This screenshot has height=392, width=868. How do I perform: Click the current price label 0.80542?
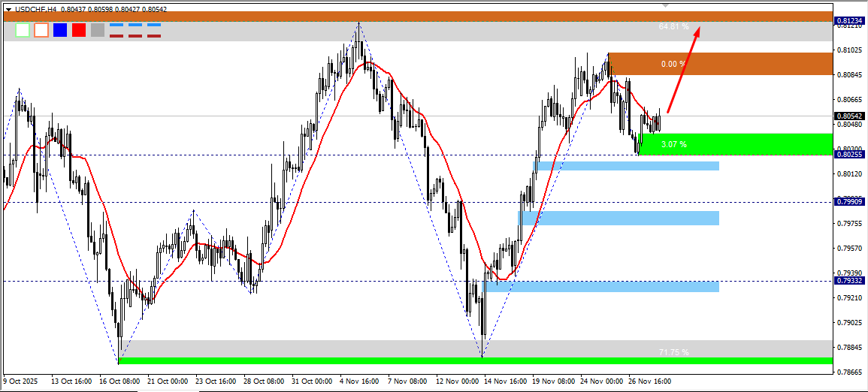(x=850, y=116)
